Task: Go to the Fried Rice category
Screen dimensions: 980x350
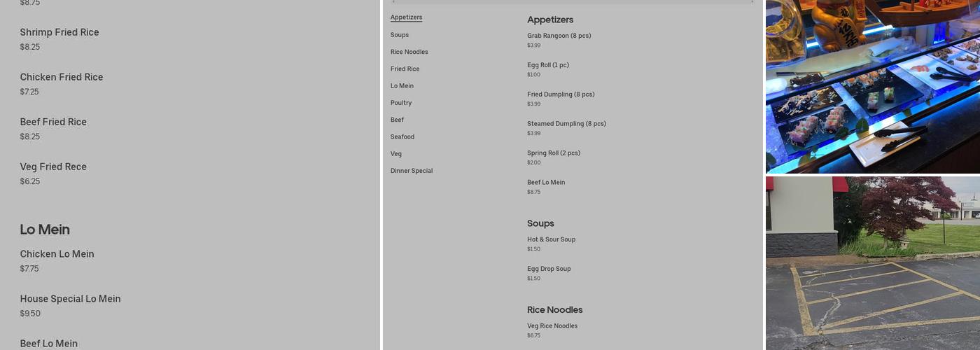Action: 405,69
